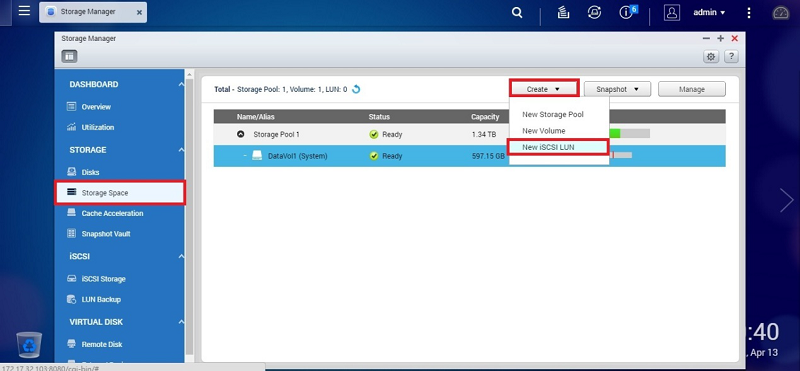Click the Storage Manager settings gear
800x371 pixels.
[x=711, y=57]
